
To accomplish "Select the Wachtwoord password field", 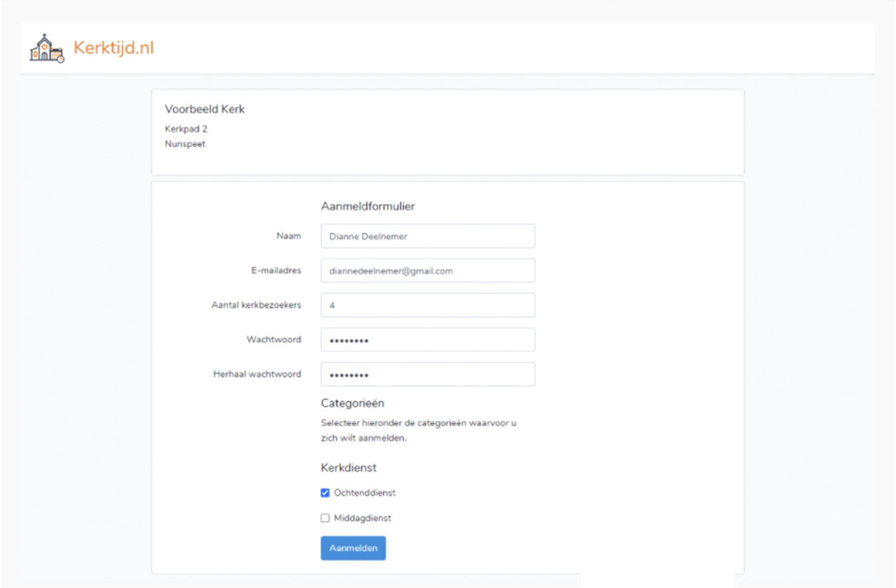I will pos(428,340).
